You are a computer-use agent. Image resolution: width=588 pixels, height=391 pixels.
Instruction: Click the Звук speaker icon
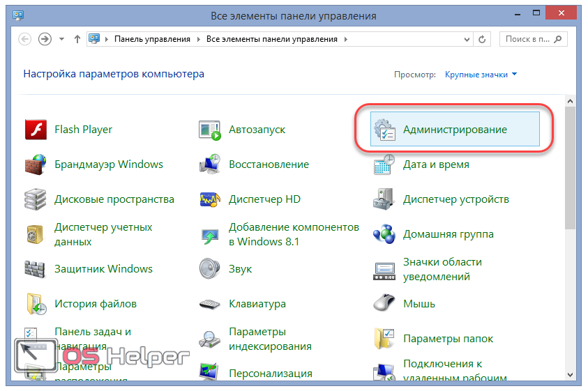[210, 269]
